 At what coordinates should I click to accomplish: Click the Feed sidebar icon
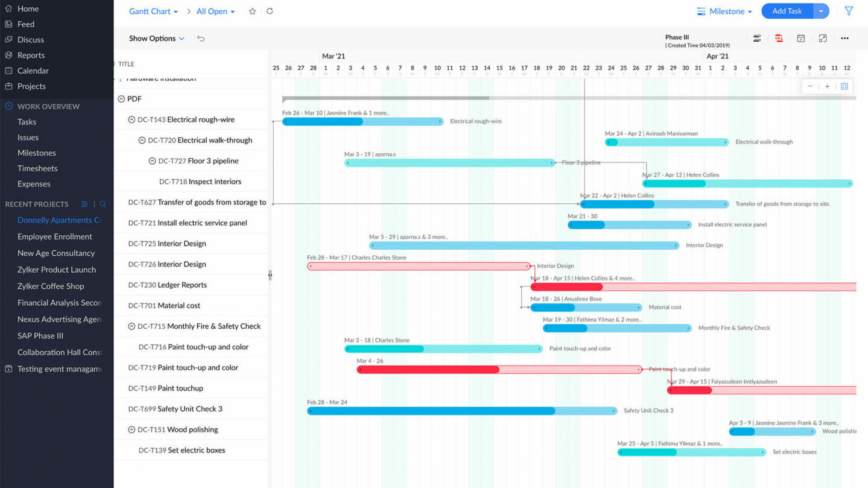click(8, 24)
